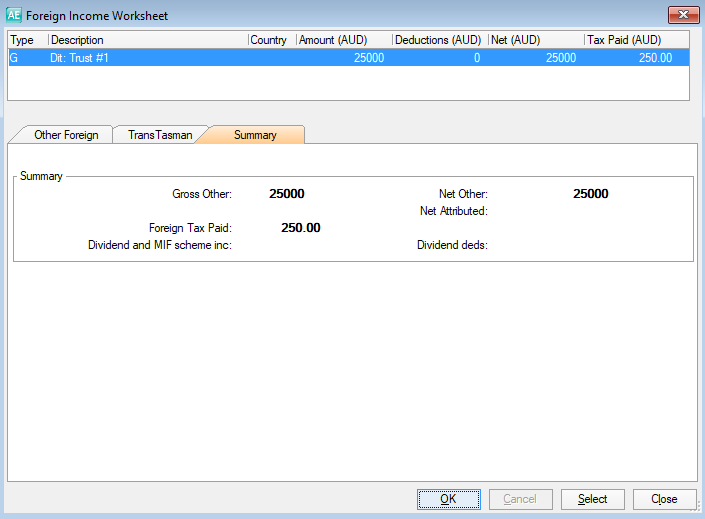
Task: Switch to the Other Foreign tab
Action: coord(66,135)
